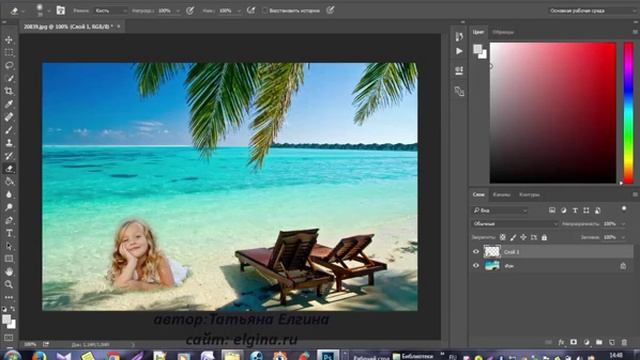
Task: Switch to the Слои tab
Action: [479, 195]
